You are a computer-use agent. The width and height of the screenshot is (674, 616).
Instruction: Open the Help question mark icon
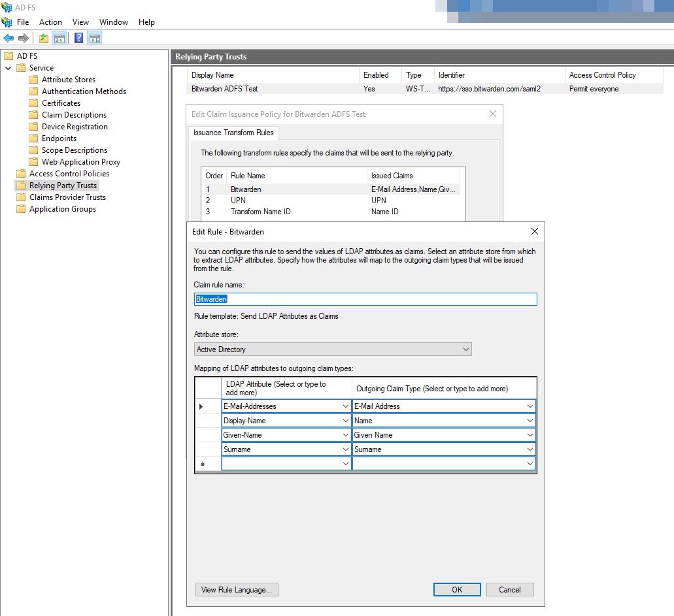78,39
